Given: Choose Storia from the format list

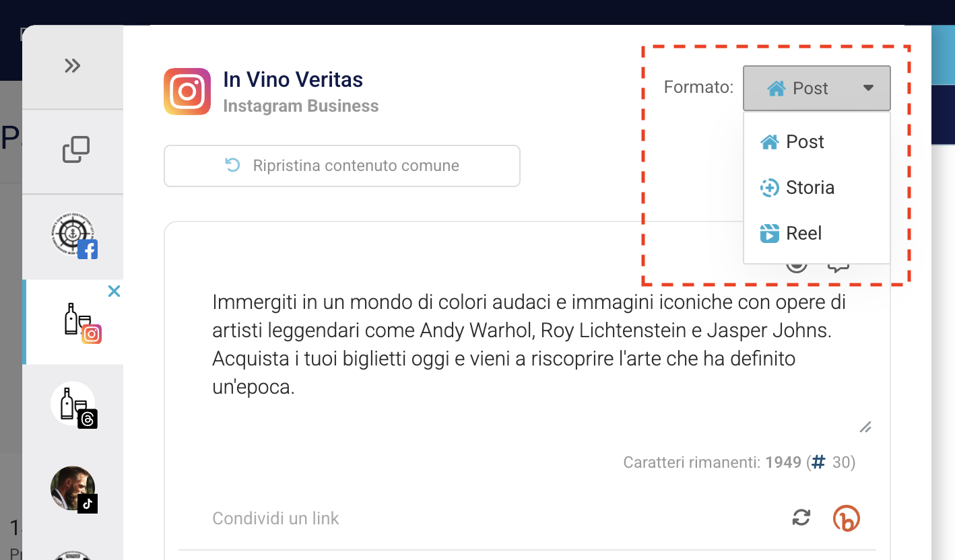Looking at the screenshot, I should [x=810, y=188].
